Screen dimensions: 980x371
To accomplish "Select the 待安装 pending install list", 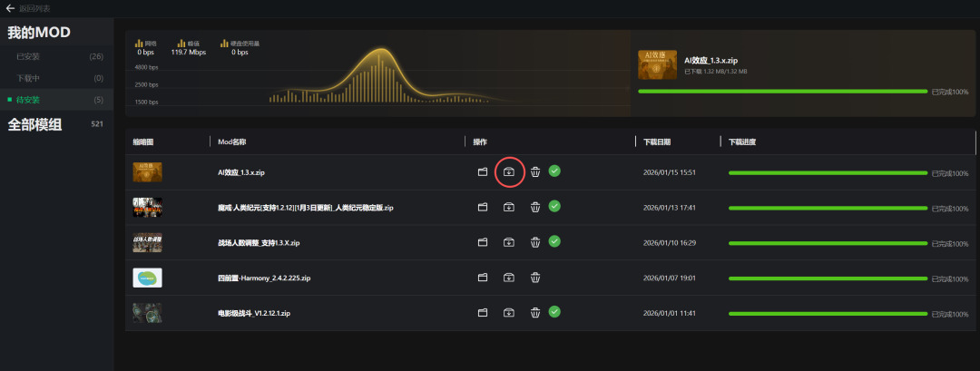I will point(28,100).
